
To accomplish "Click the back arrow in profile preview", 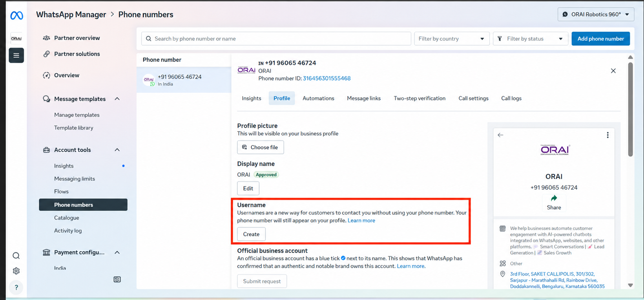I will point(500,135).
